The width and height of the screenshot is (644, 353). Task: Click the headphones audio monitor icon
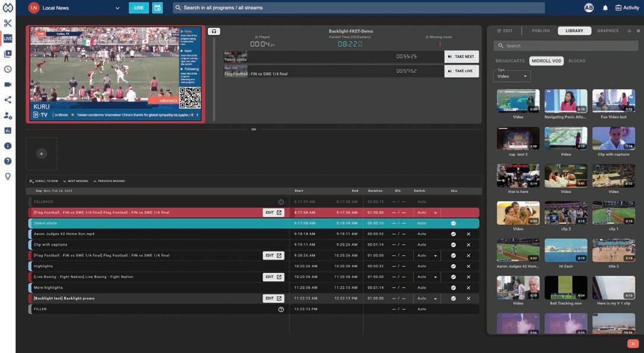click(214, 31)
